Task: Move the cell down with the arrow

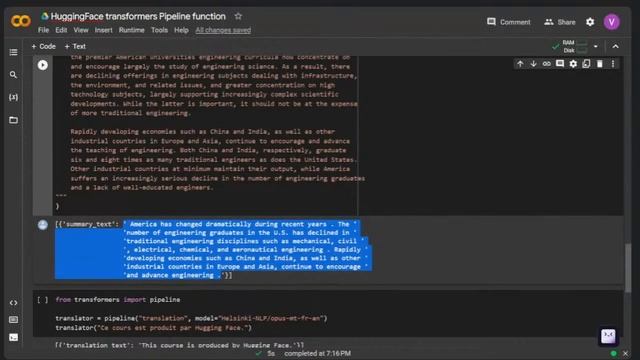Action: pos(533,64)
